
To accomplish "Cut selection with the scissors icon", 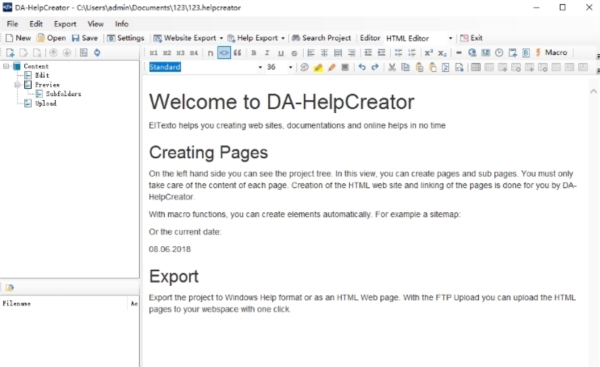I will pos(392,68).
